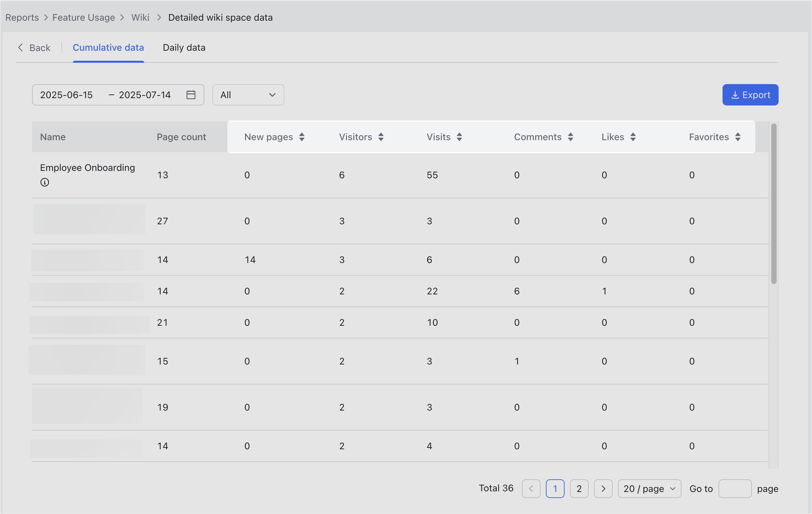
Task: Switch to Daily data tab
Action: pyautogui.click(x=184, y=47)
